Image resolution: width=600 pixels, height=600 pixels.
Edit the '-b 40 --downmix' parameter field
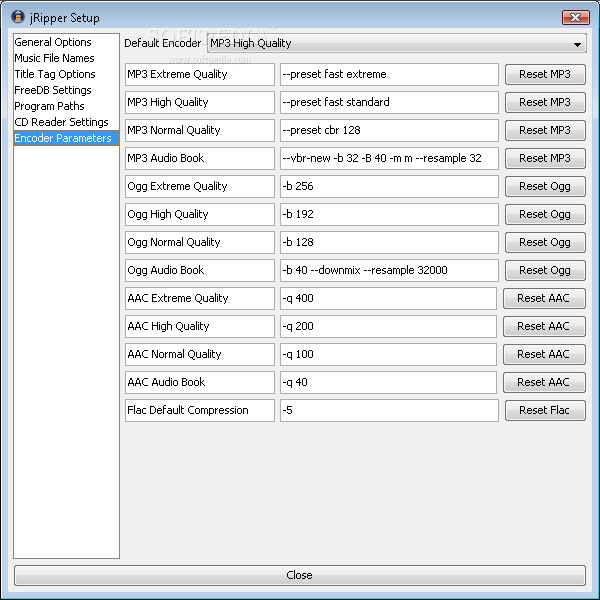[x=389, y=270]
